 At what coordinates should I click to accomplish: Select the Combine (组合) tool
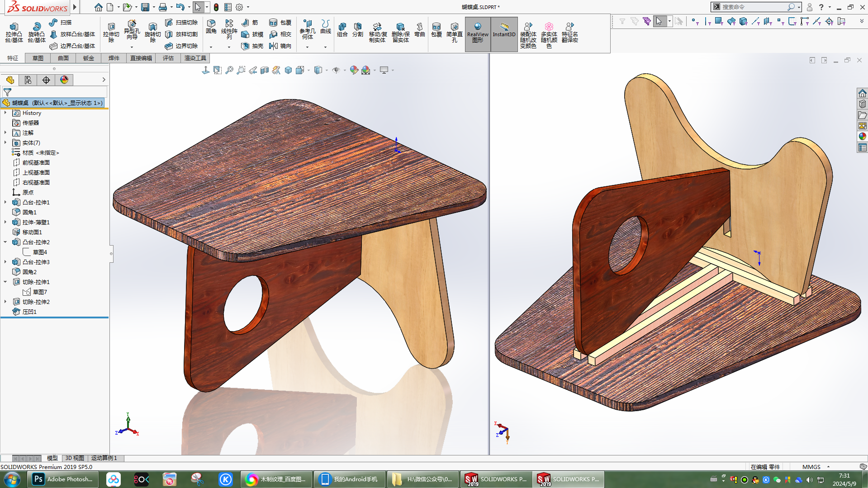tap(342, 29)
